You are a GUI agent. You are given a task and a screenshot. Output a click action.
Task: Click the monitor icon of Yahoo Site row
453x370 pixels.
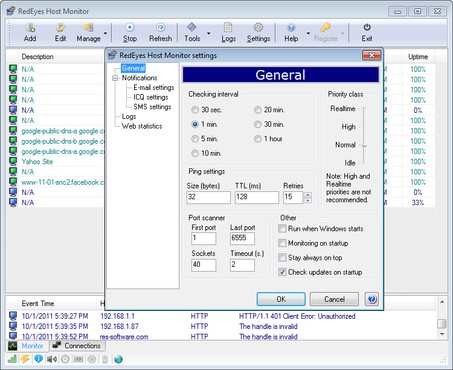(13, 162)
